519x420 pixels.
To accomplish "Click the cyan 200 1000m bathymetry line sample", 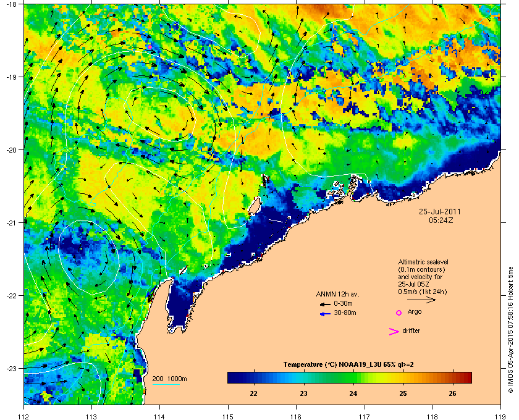I will pyautogui.click(x=166, y=385).
